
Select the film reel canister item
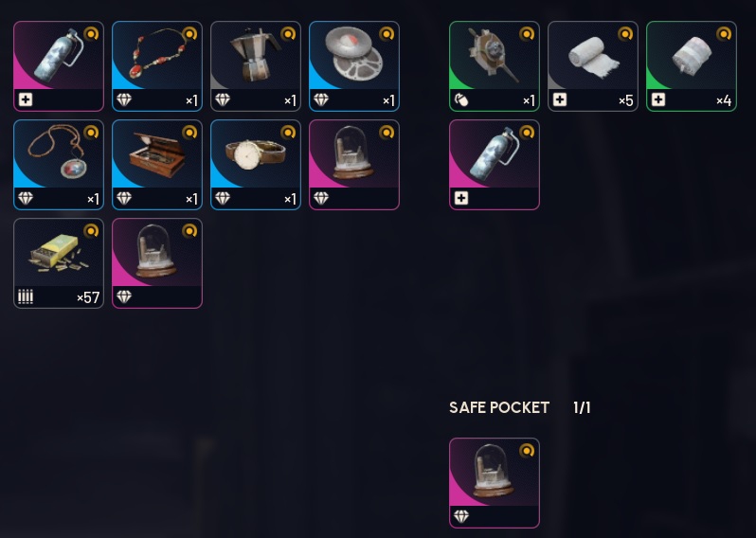click(354, 66)
